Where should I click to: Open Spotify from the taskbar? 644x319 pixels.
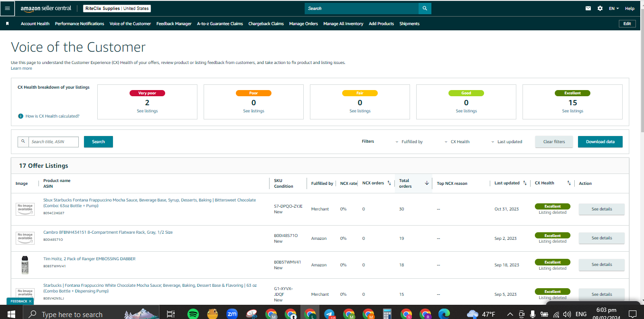(193, 314)
